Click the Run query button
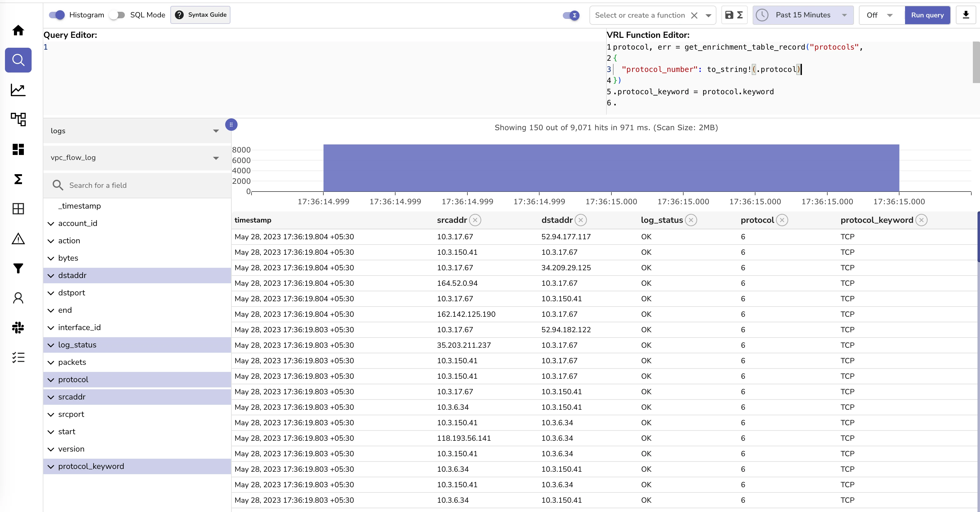980x512 pixels. [927, 15]
